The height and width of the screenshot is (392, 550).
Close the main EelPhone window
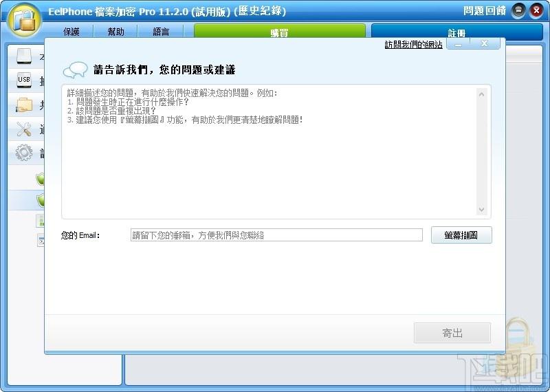(x=536, y=11)
